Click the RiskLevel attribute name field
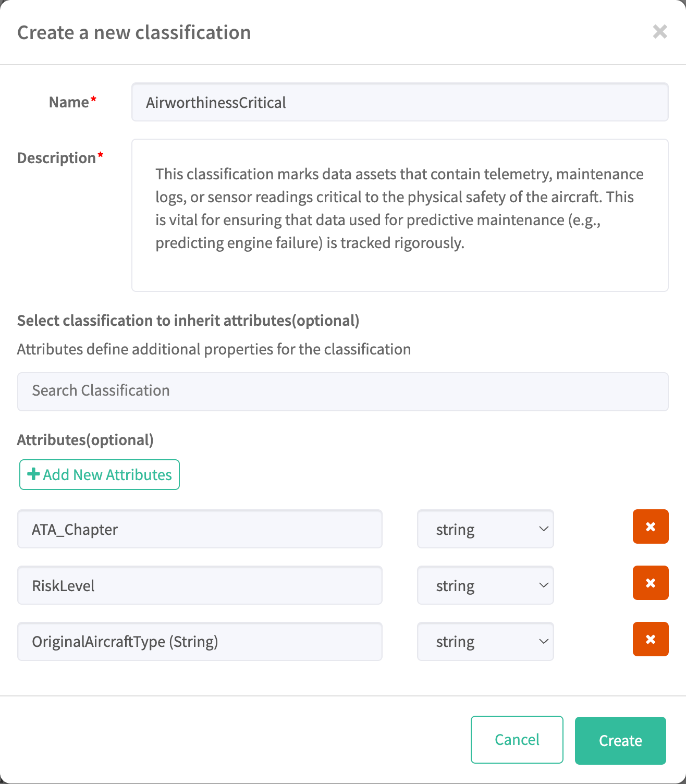The image size is (686, 784). [x=200, y=585]
